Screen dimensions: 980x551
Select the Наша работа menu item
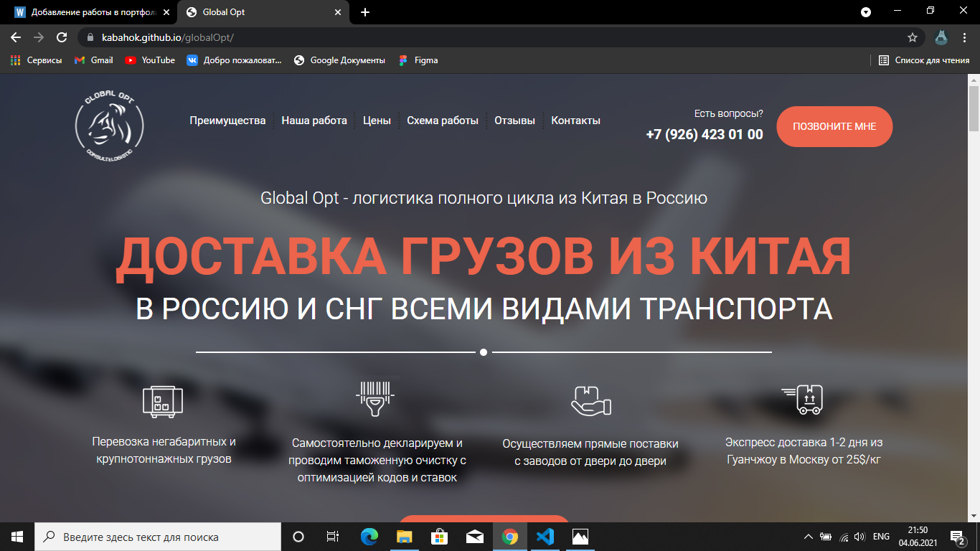(314, 121)
